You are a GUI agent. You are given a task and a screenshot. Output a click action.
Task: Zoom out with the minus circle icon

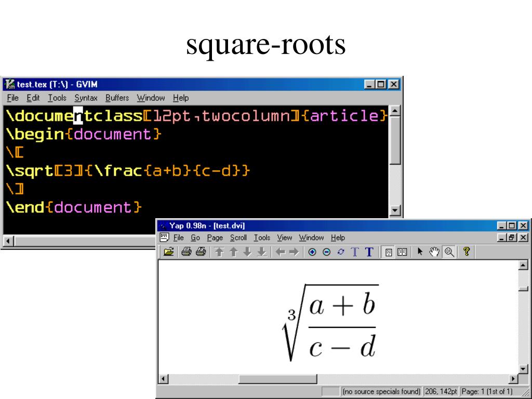click(x=326, y=252)
